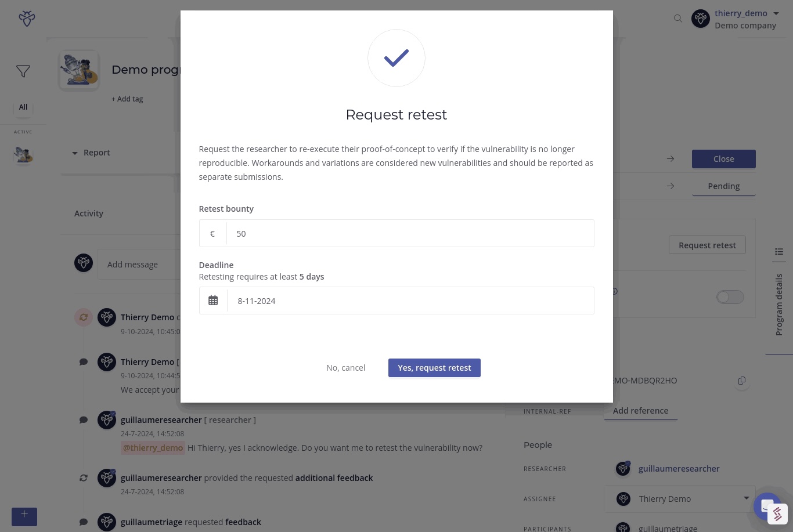Viewport: 793px width, 532px height.
Task: Toggle the switch below Request retest button
Action: (x=730, y=297)
